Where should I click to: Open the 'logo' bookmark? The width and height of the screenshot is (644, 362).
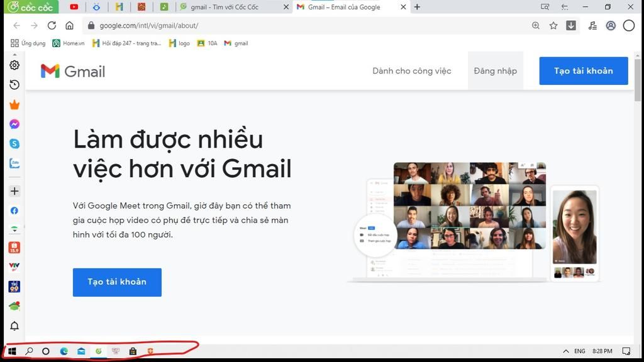coord(179,43)
